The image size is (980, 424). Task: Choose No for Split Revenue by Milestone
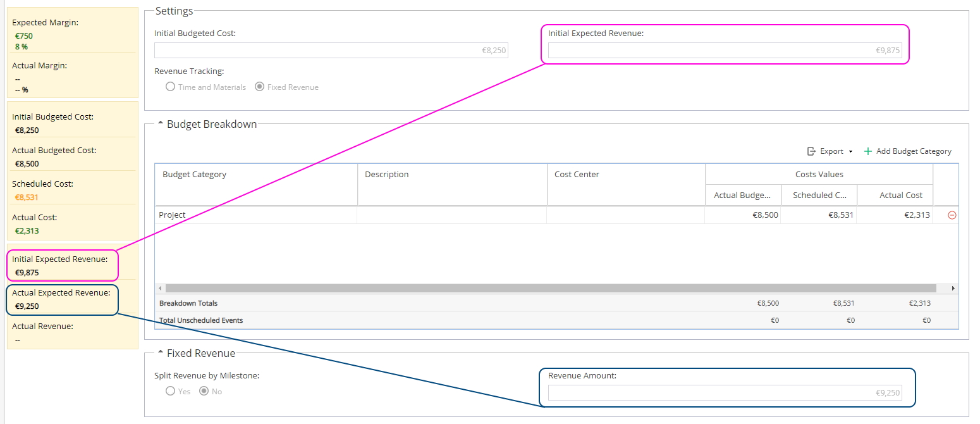[x=204, y=391]
